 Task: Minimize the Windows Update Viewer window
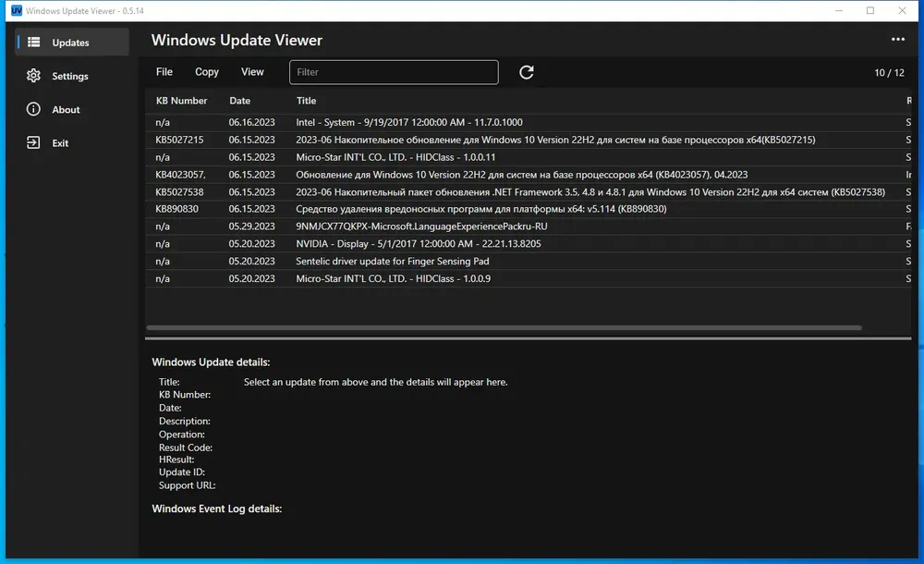pyautogui.click(x=839, y=10)
